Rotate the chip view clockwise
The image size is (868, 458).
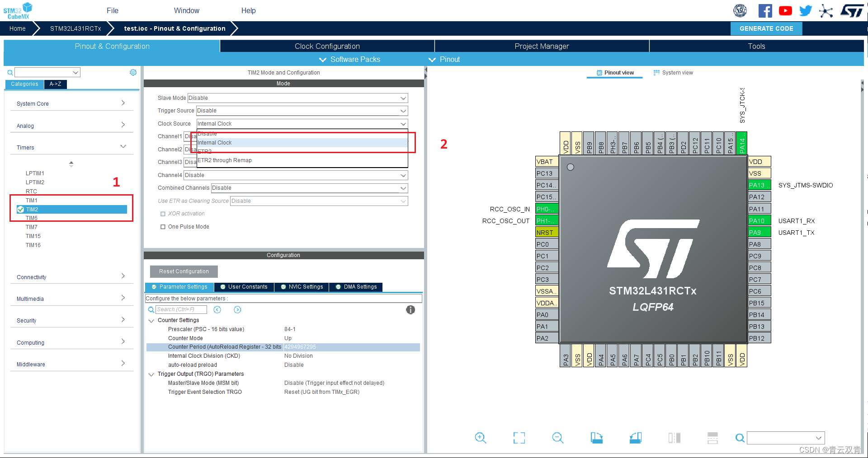click(597, 438)
